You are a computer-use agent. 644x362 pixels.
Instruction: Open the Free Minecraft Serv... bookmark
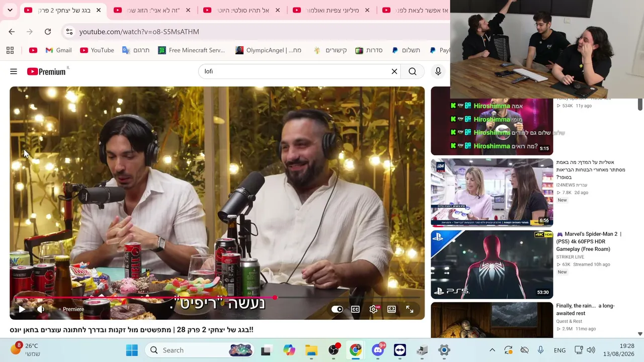[x=191, y=50]
